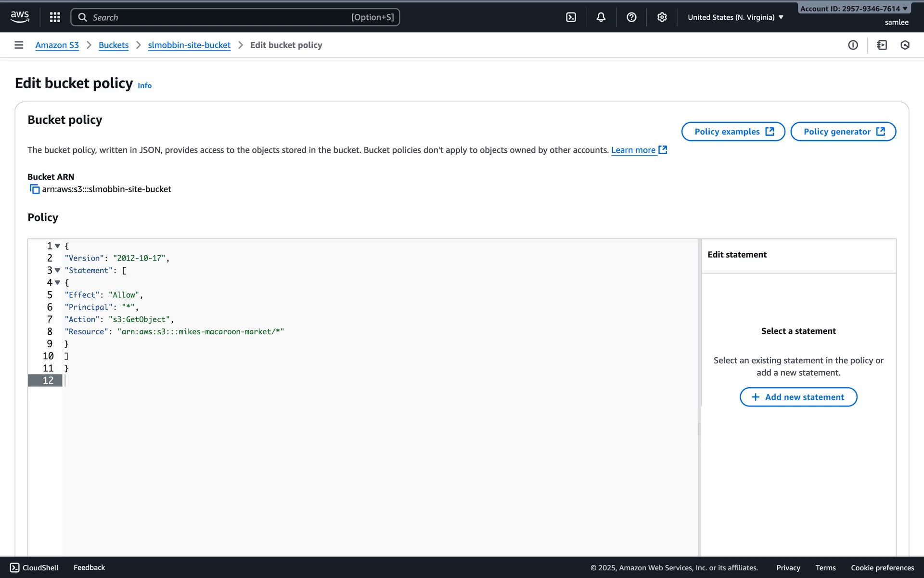Open the United States (N. Virginia) region dropdown

(x=735, y=17)
